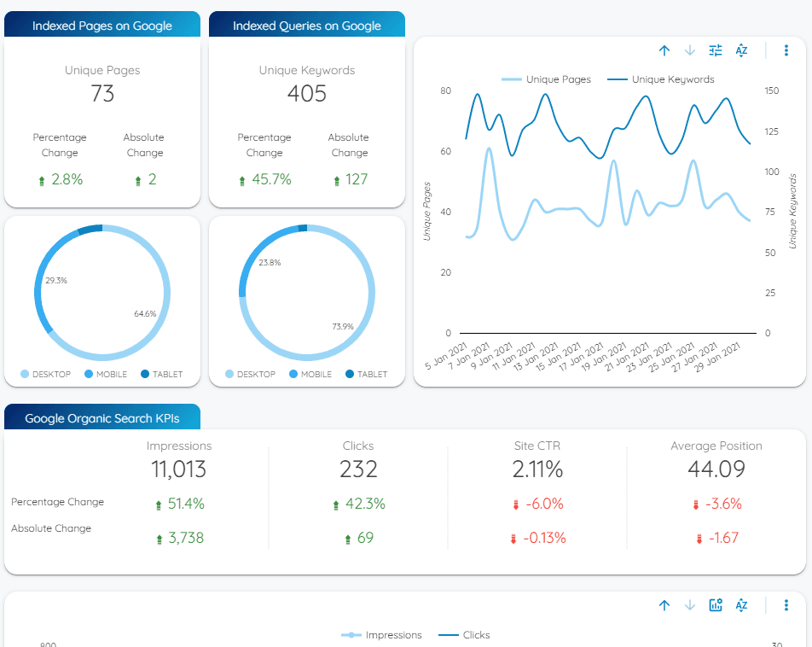This screenshot has width=812, height=647.
Task: Toggle DESKTOP legend in Indexed Pages donut
Action: pyautogui.click(x=45, y=375)
